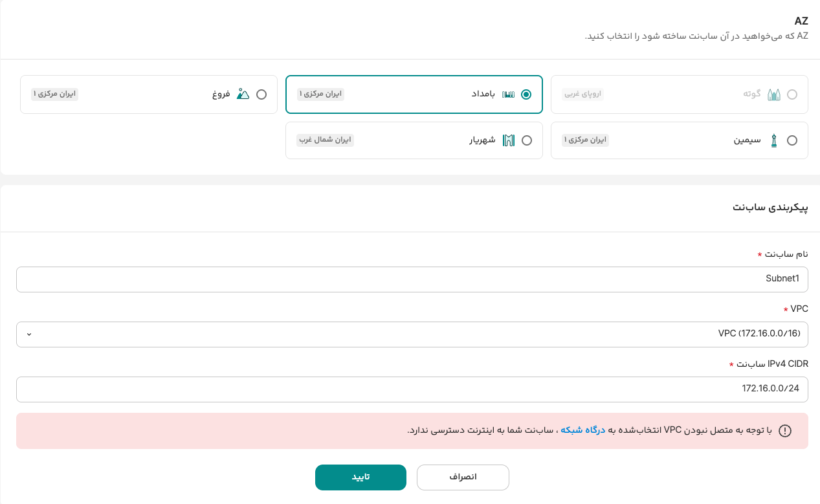820x504 pixels.
Task: Select the Bamdad (بامداد) radio button
Action: click(526, 94)
